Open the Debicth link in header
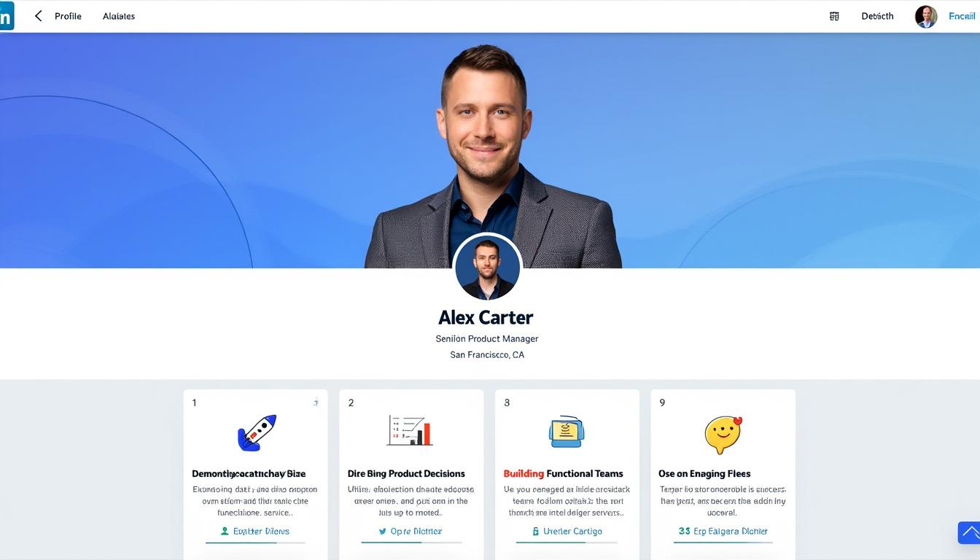The image size is (980, 560). coord(877,16)
